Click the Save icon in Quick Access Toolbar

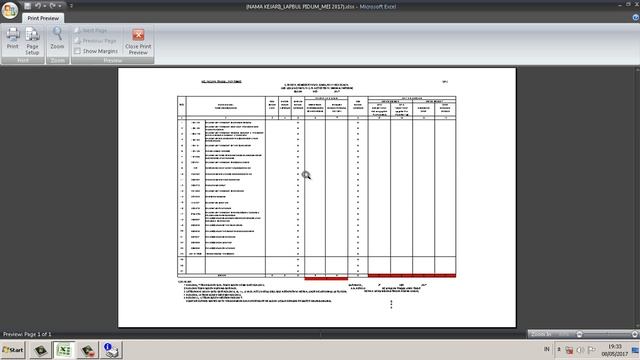coord(27,6)
